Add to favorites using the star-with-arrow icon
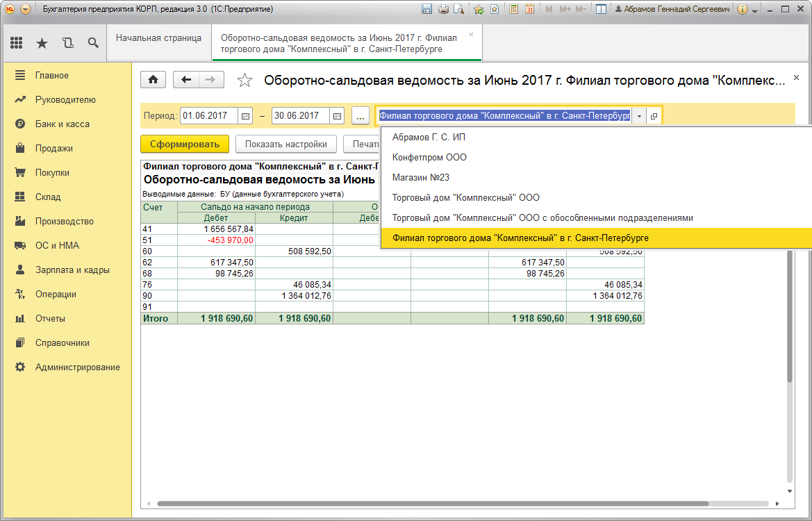 tap(479, 9)
